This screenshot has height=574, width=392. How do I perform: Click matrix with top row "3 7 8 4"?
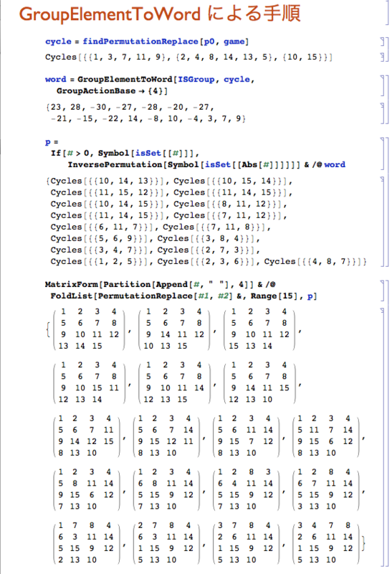click(x=246, y=542)
